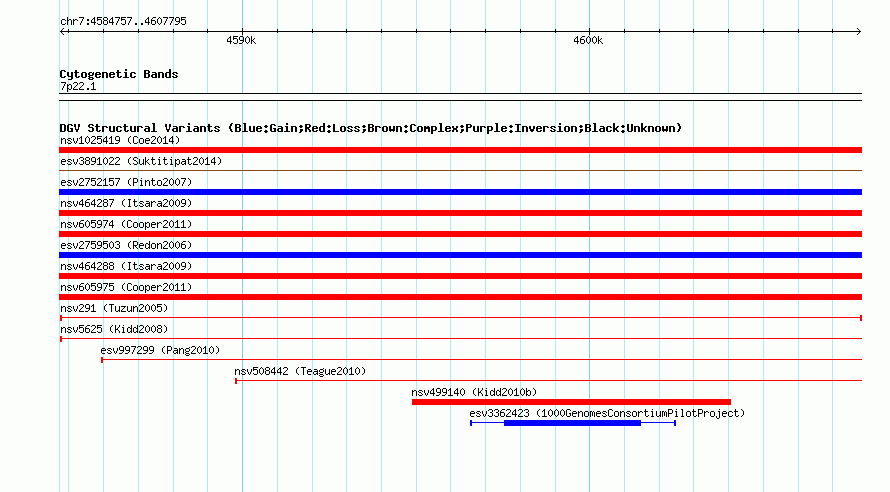
Task: Open variant nsv605974 (Cooper2011) label
Action: (x=126, y=224)
